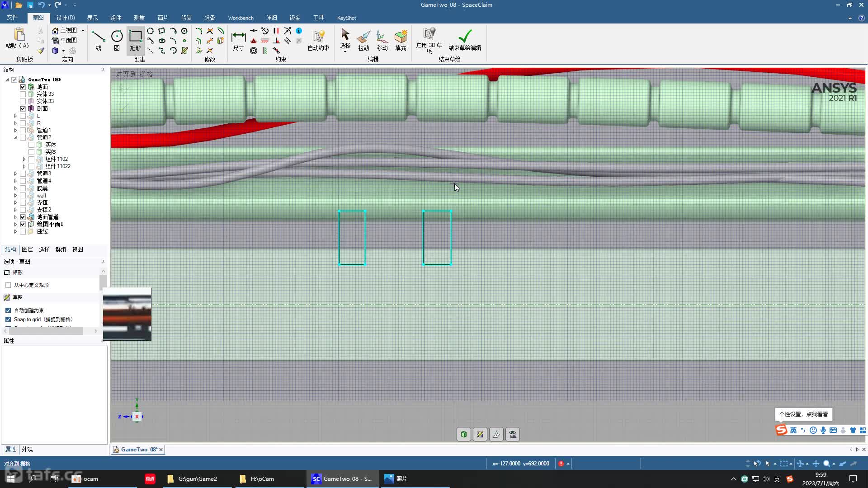Expand the L tree node
The image size is (868, 488).
[15, 116]
